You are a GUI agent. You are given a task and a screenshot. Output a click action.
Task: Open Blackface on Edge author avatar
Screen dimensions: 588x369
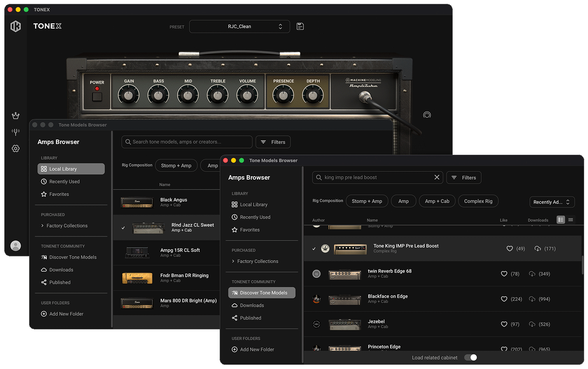pos(317,299)
